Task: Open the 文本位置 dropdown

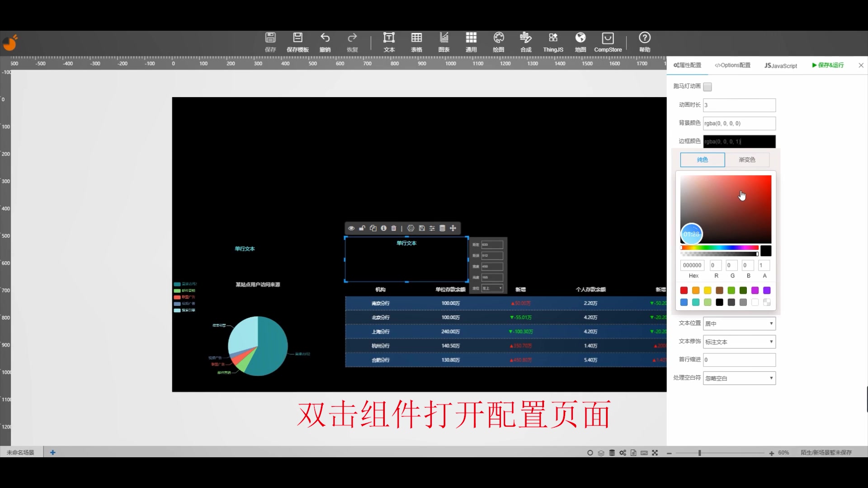Action: [x=739, y=323]
